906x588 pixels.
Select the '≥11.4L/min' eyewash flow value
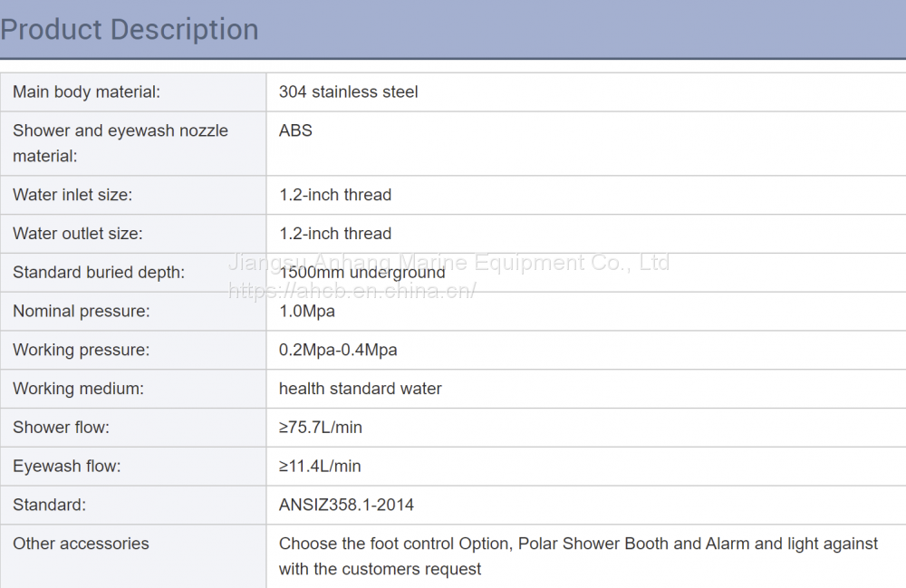(x=320, y=467)
